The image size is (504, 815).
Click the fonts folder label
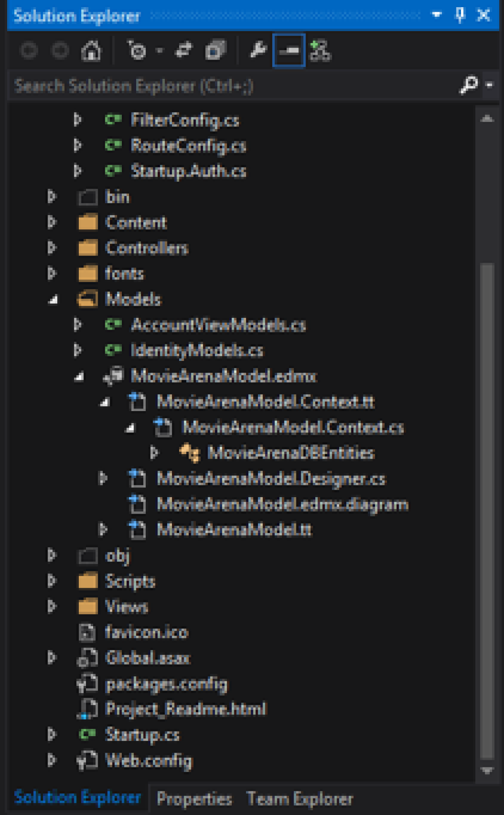pos(125,274)
